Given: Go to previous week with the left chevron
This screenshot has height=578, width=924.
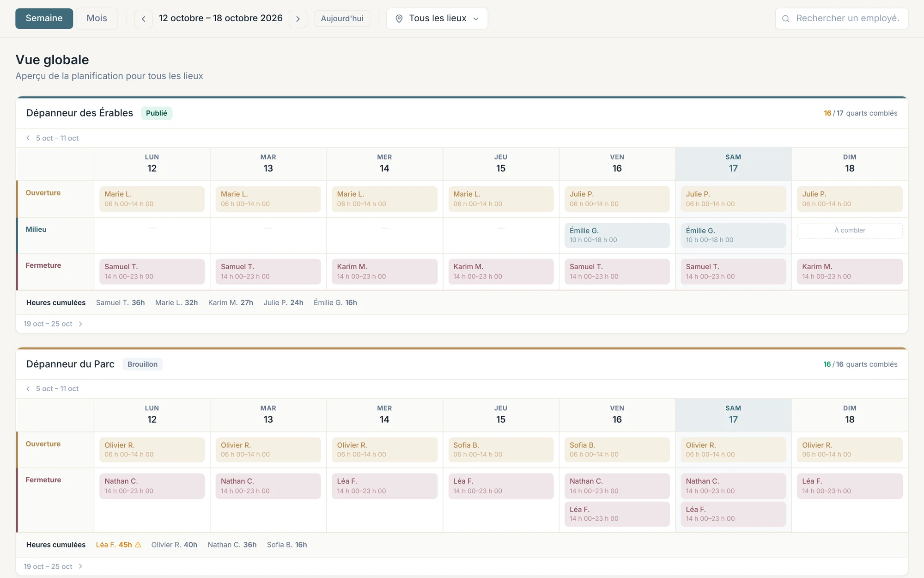Looking at the screenshot, I should pos(143,18).
